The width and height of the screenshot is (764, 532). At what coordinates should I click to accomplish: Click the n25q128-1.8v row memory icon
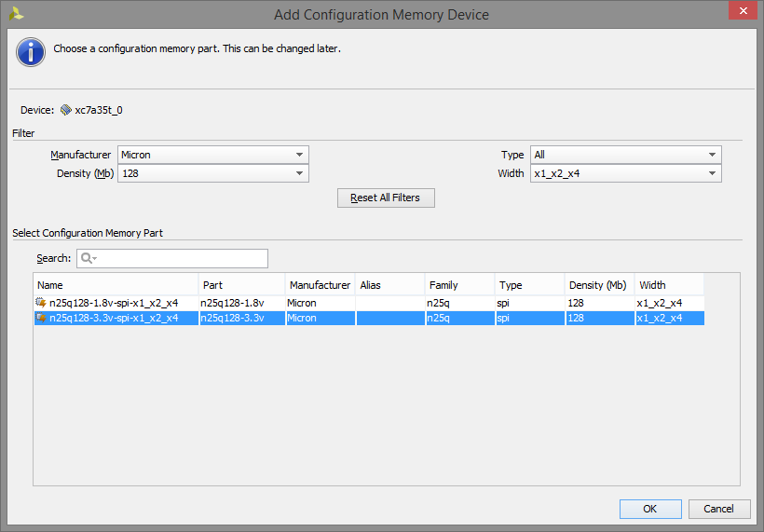41,303
